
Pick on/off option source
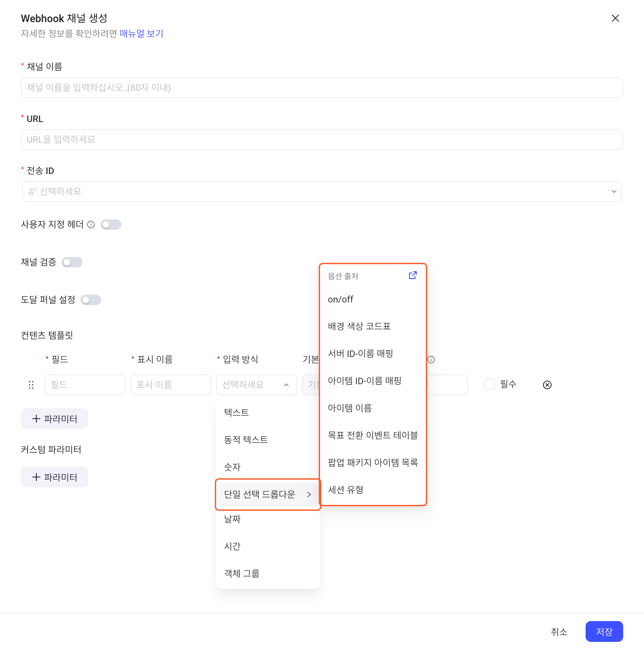[373, 299]
